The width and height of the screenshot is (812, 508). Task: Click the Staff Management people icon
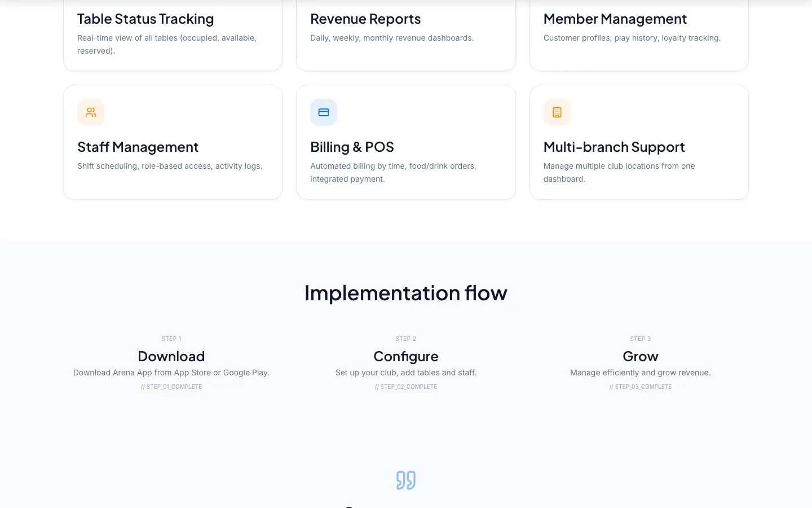[x=91, y=112]
